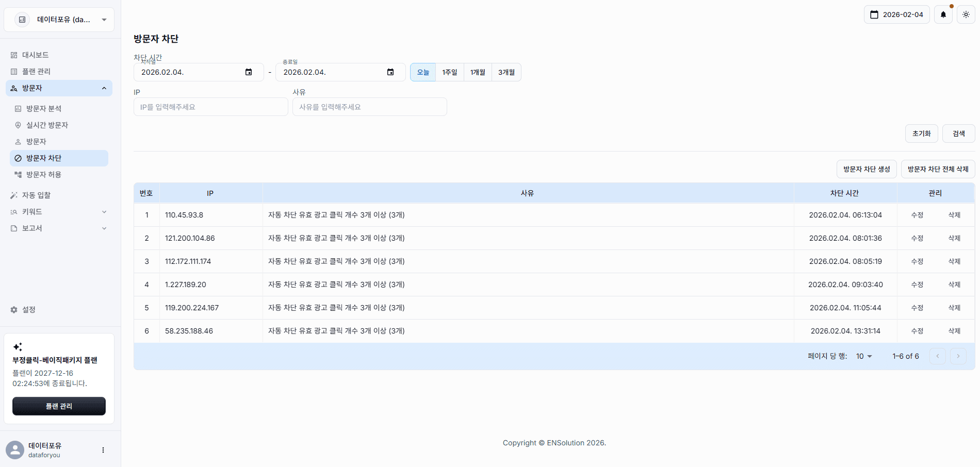Toggle the light/dark theme sun icon
Viewport: 980px width, 467px height.
click(x=966, y=14)
